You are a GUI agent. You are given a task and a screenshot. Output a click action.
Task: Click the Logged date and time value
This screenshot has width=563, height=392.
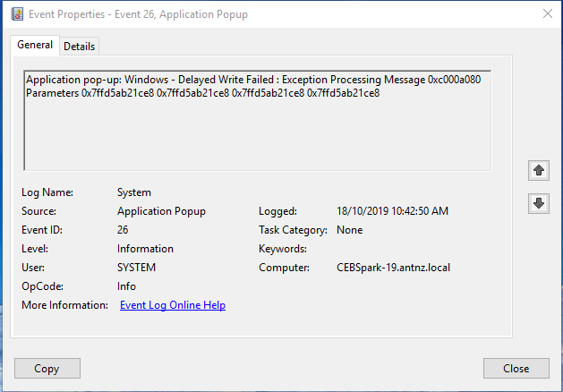392,211
